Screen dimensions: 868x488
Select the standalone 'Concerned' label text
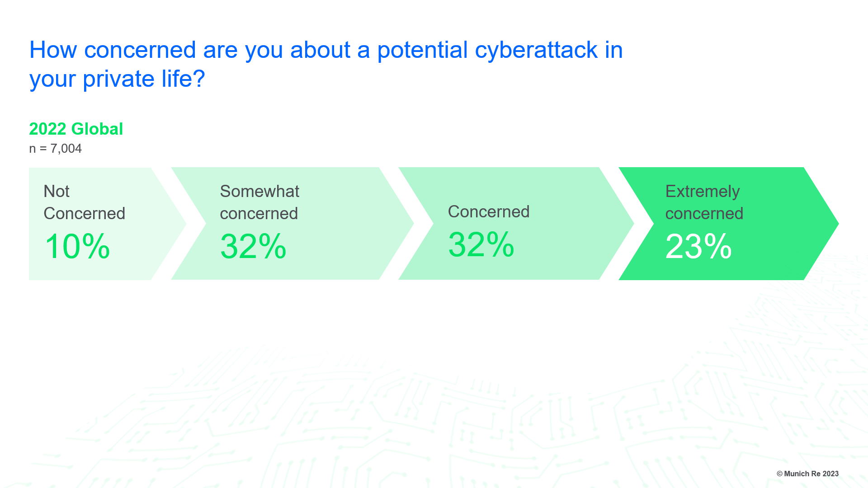pos(488,212)
